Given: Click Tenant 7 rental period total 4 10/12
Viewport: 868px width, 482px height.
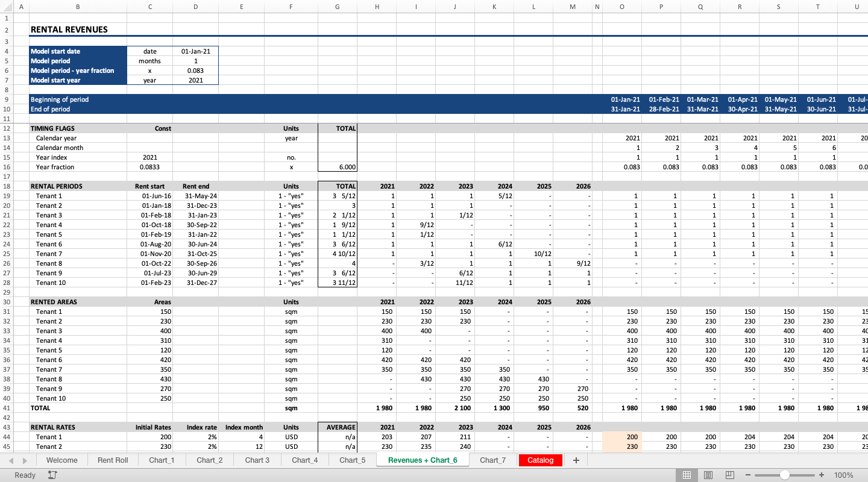Looking at the screenshot, I should [x=337, y=254].
